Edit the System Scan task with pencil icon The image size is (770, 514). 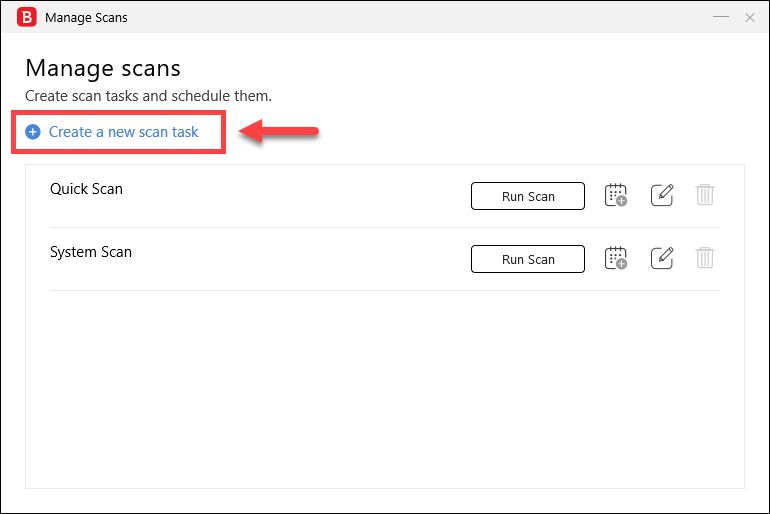point(662,258)
